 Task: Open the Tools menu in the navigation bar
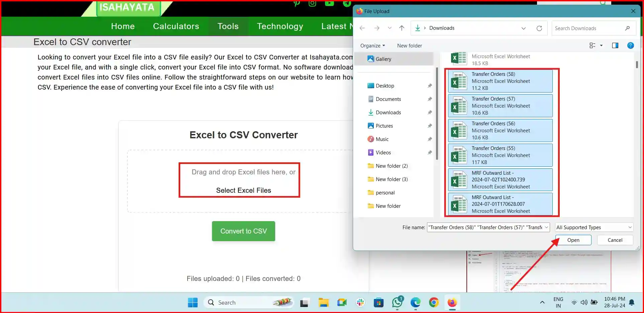tap(228, 26)
